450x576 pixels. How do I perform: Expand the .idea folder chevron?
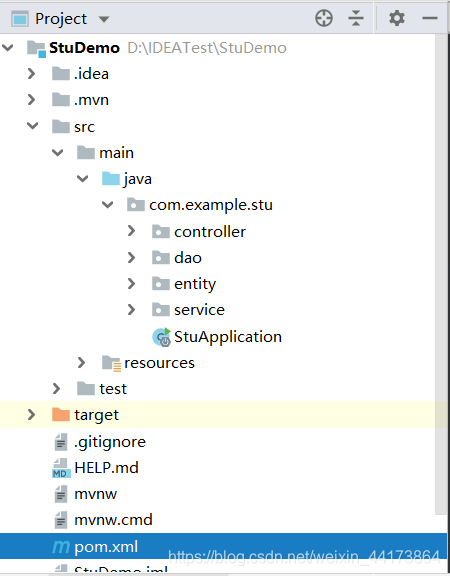(x=32, y=74)
